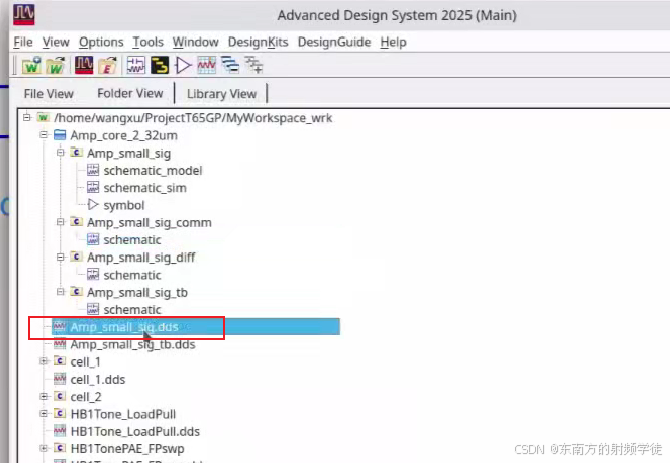Open the View menu
The width and height of the screenshot is (670, 463).
pyautogui.click(x=56, y=42)
